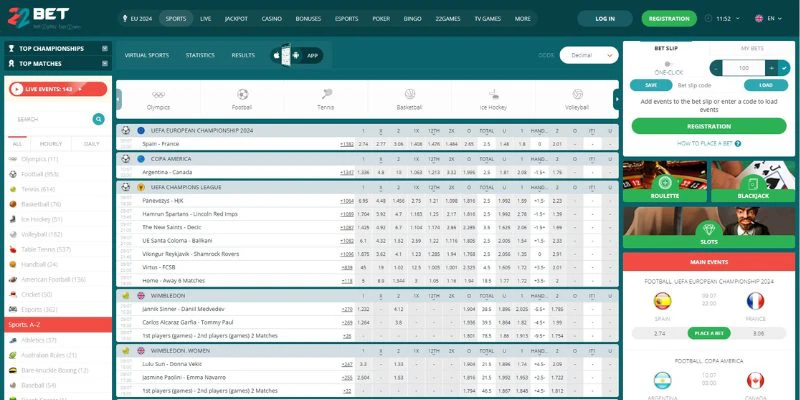The width and height of the screenshot is (800, 400).
Task: Click the bet slip SAVE button
Action: [651, 85]
